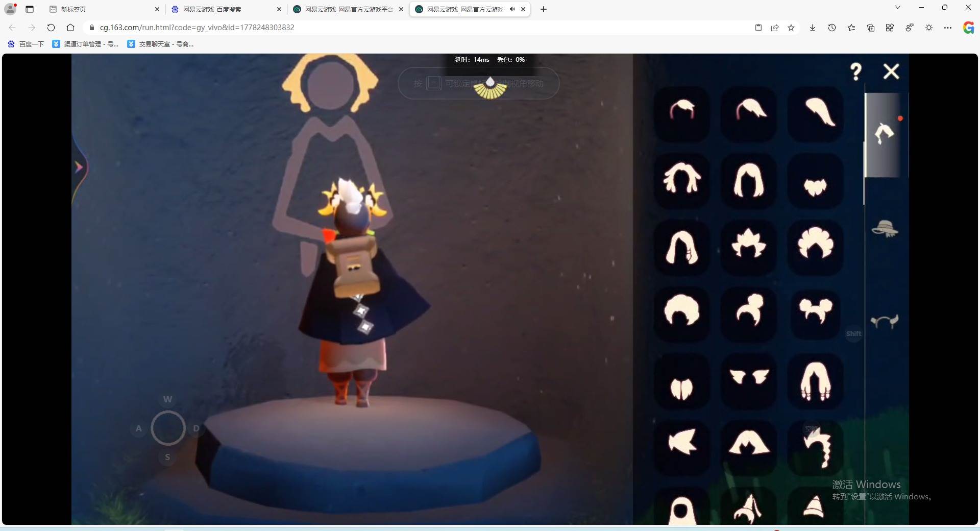Pick the two leaf-shaped pigtails hairstyle
The width and height of the screenshot is (980, 531).
tap(682, 380)
